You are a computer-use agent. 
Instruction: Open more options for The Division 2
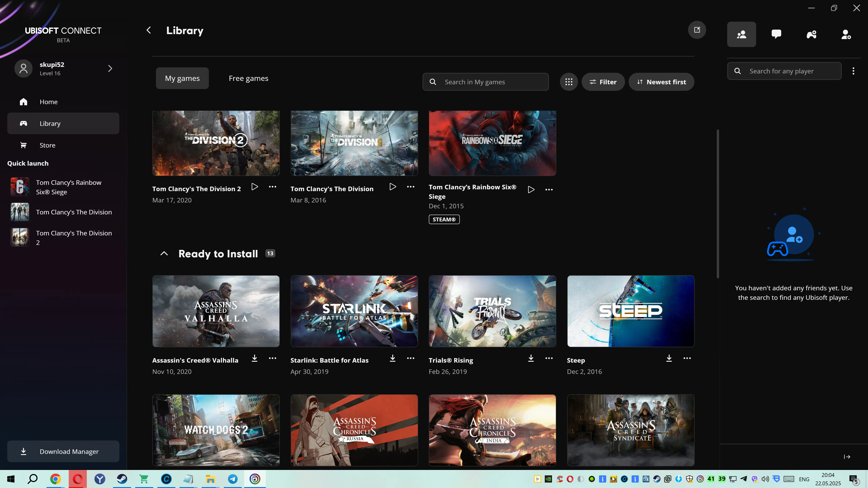(x=273, y=187)
